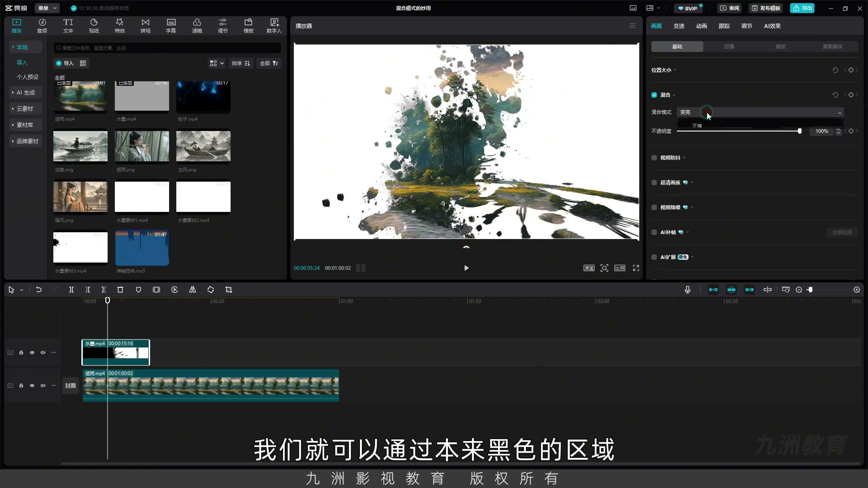The image size is (868, 488).
Task: Click the 导出 export button
Action: coord(802,8)
